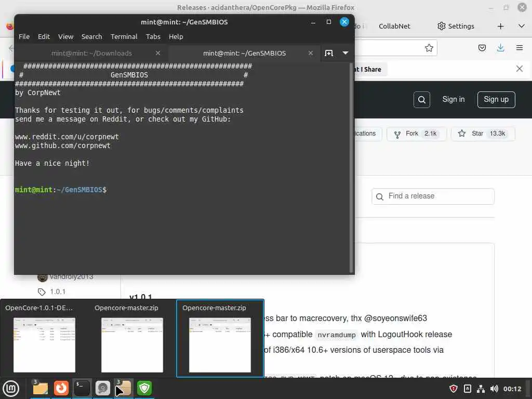The width and height of the screenshot is (532, 399).
Task: Click the @soyeonswife63 mention link
Action: [395, 318]
